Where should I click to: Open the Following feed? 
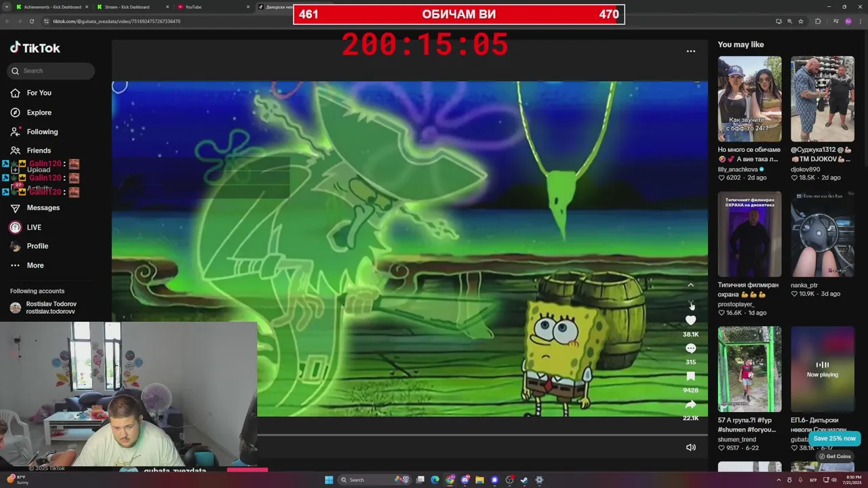click(42, 131)
